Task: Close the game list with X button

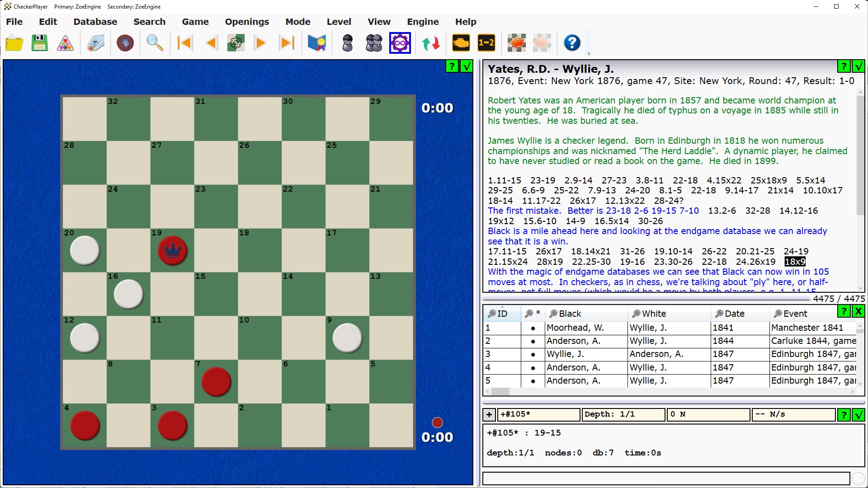Action: coord(858,311)
